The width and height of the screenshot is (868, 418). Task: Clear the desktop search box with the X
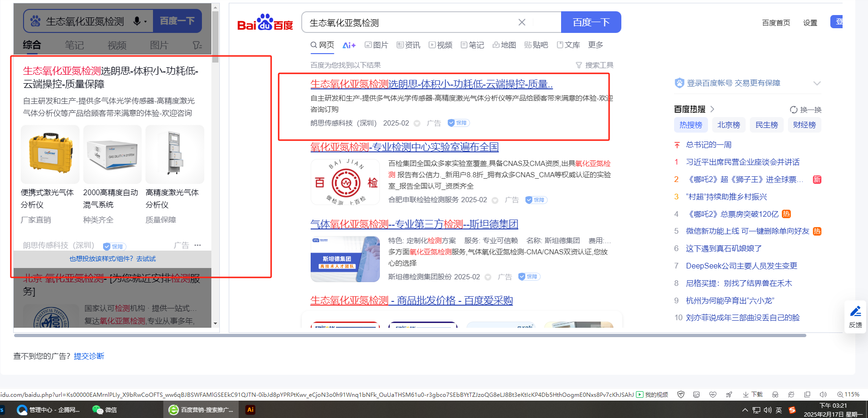click(x=522, y=22)
